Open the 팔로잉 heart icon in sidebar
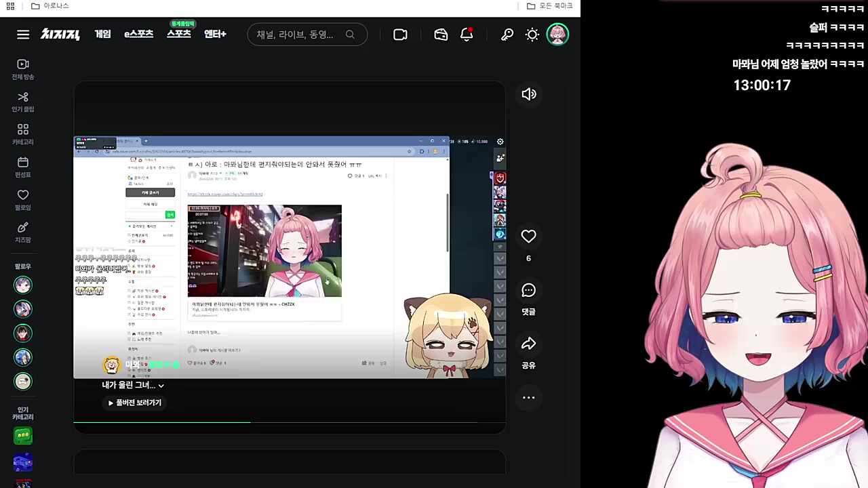The height and width of the screenshot is (488, 868). (22, 199)
